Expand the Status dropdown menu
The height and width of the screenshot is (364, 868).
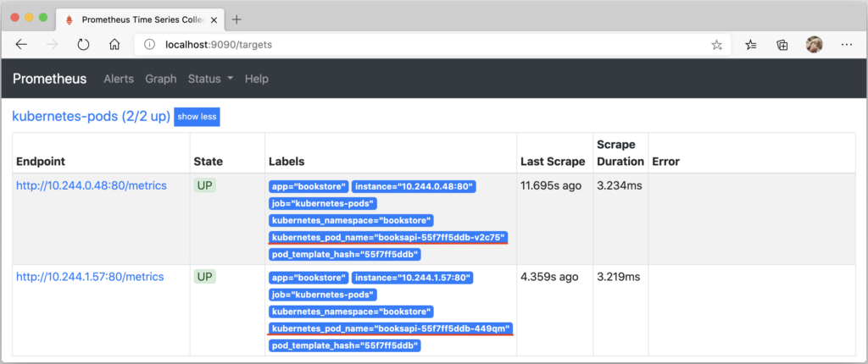coord(210,79)
